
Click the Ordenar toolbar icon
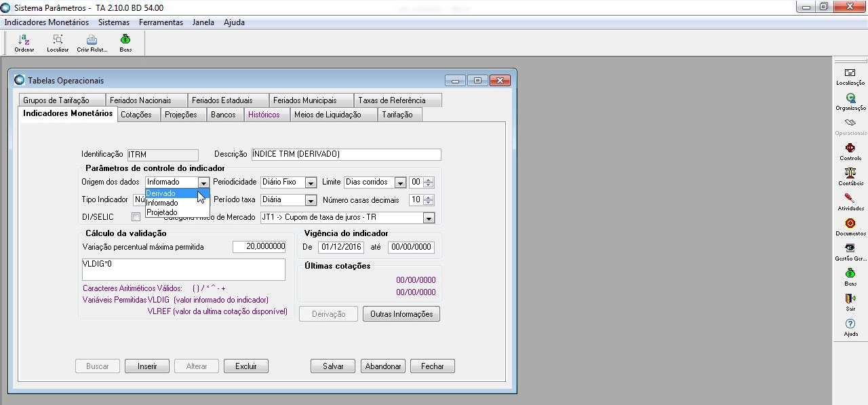[24, 43]
